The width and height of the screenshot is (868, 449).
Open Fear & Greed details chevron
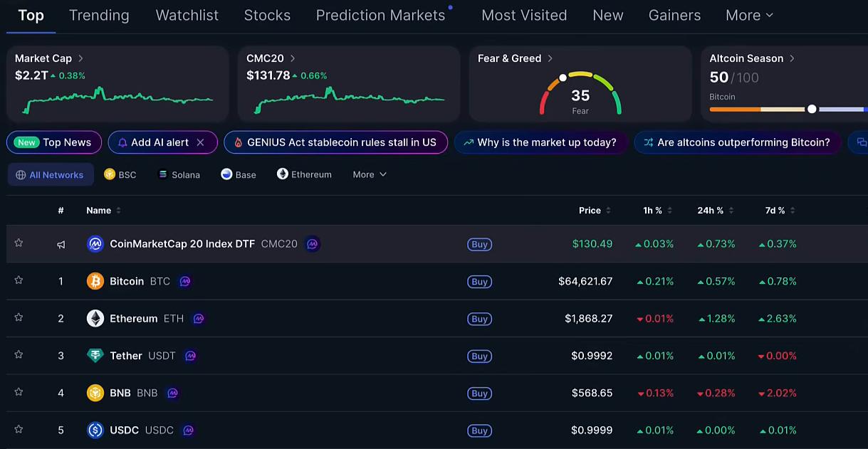(550, 58)
